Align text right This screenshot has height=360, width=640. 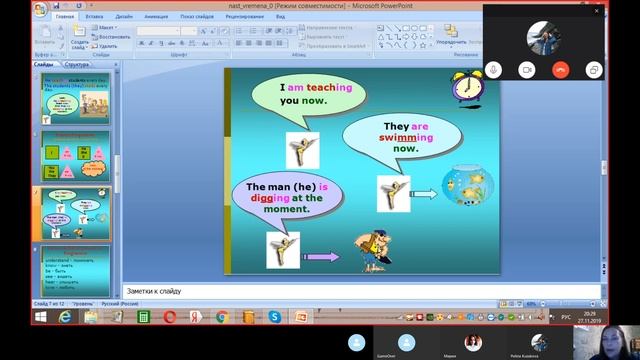point(259,43)
